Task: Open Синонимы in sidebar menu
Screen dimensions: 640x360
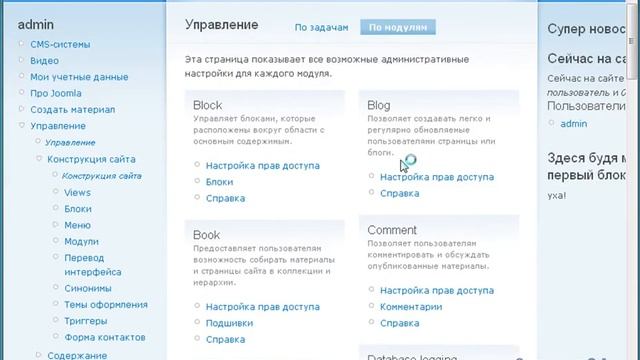Action: click(88, 289)
